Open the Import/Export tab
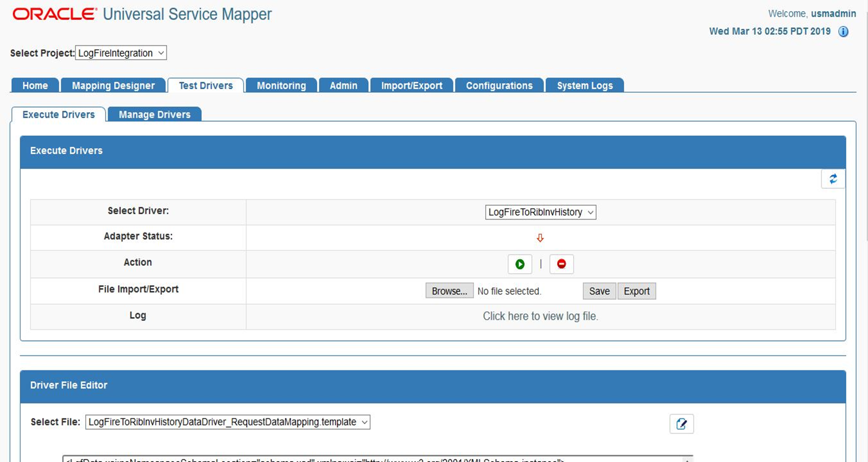 [x=411, y=85]
